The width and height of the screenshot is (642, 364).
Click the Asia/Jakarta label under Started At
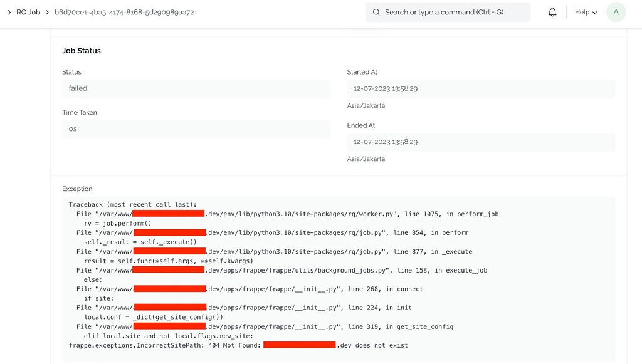(366, 105)
